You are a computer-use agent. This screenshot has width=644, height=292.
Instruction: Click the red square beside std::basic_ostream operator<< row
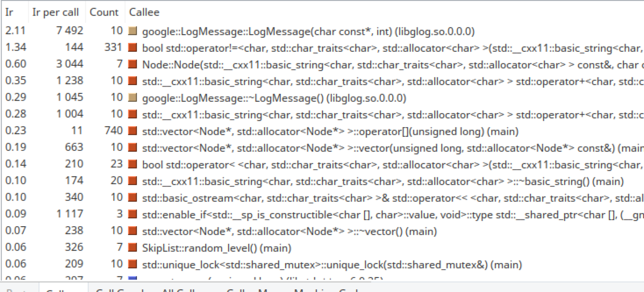[133, 198]
